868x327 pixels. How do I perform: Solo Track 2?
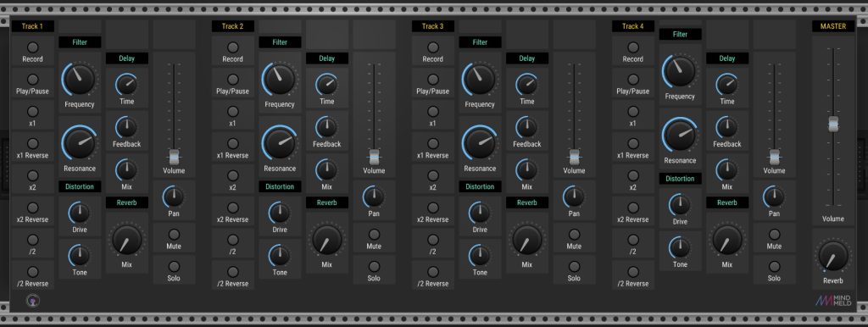[374, 267]
